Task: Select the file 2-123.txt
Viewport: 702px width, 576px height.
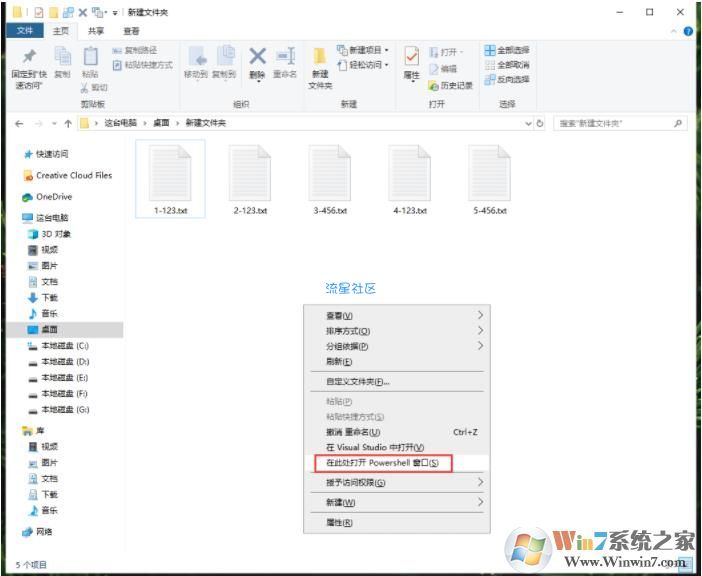Action: coord(250,179)
